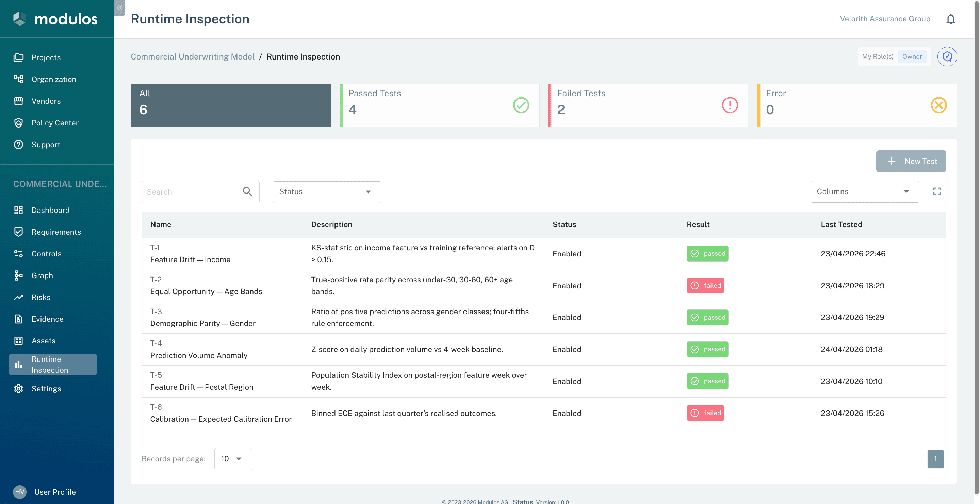This screenshot has width=980, height=504.
Task: Collapse the sidebar with double-chevron icon
Action: [120, 7]
